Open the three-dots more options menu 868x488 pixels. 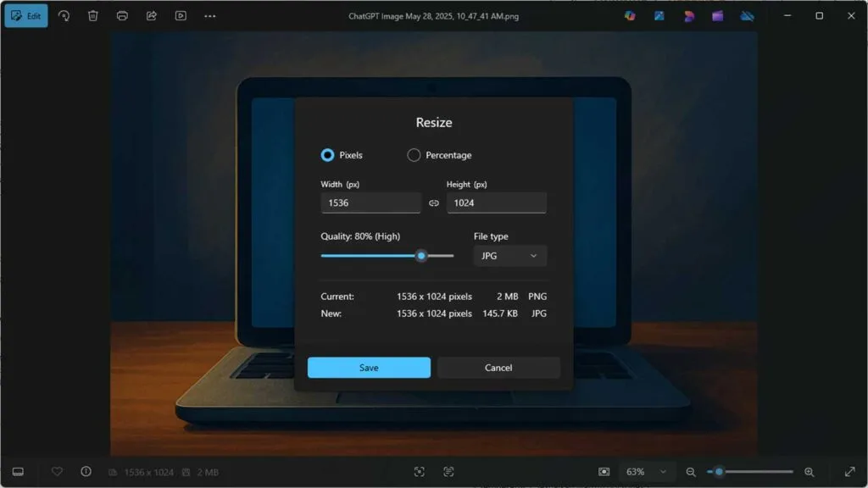[210, 16]
